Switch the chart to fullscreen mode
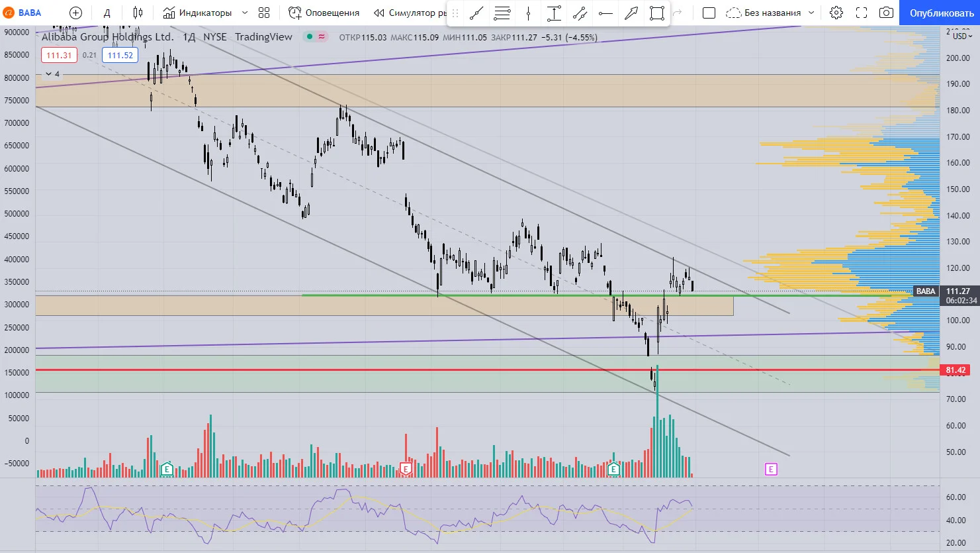 click(862, 13)
